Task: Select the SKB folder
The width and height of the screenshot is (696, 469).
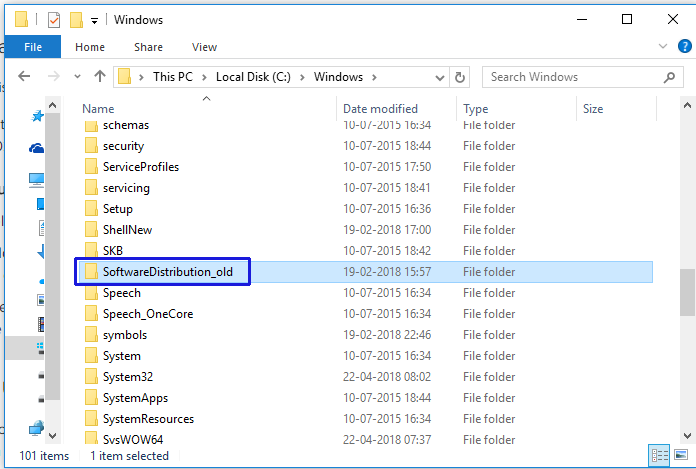Action: (x=364, y=251)
